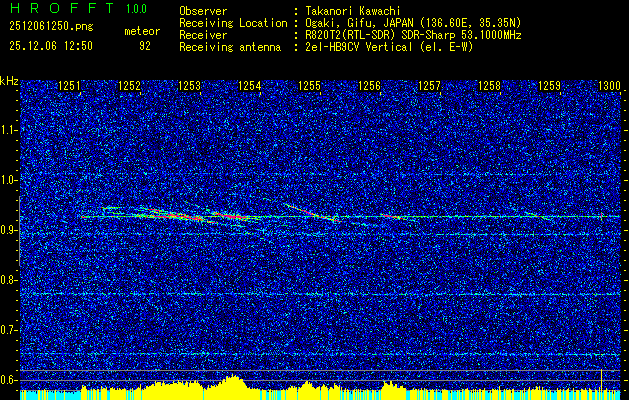Screen dimensions: 629x400
Task: Click the location Ogaki, Gifu, JAPAN
Action: click(360, 23)
